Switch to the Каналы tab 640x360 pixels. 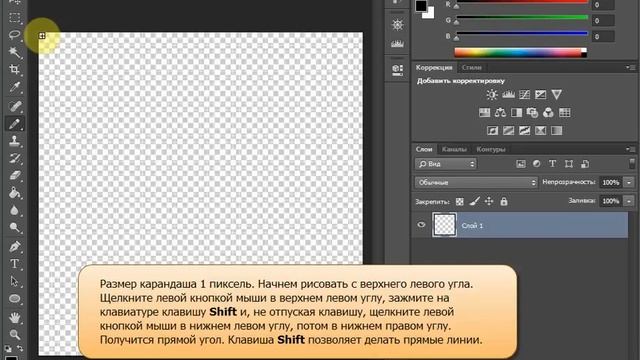point(454,149)
